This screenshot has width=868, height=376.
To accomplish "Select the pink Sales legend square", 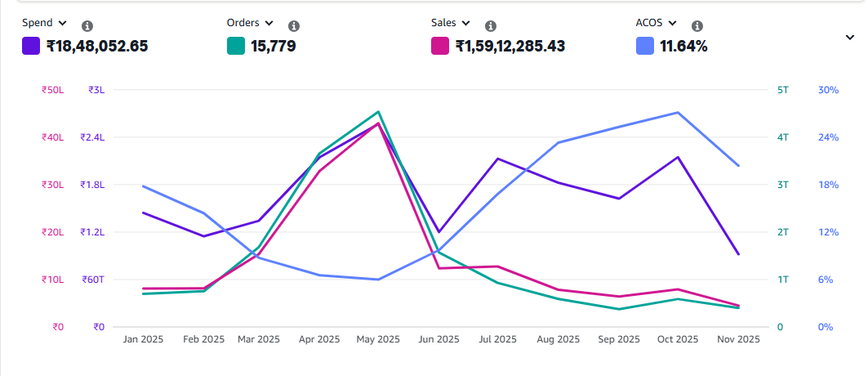I will click(441, 47).
